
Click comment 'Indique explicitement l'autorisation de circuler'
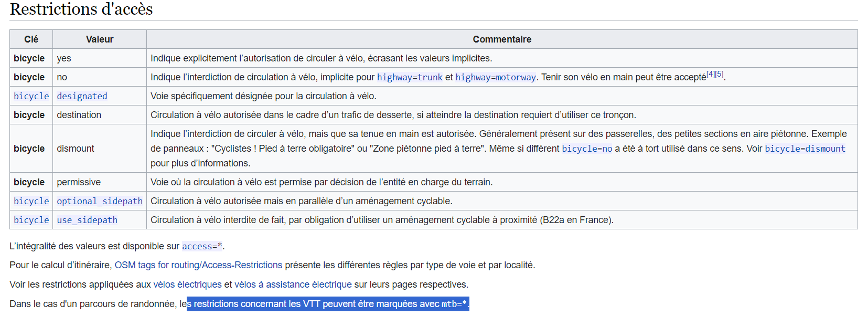321,58
